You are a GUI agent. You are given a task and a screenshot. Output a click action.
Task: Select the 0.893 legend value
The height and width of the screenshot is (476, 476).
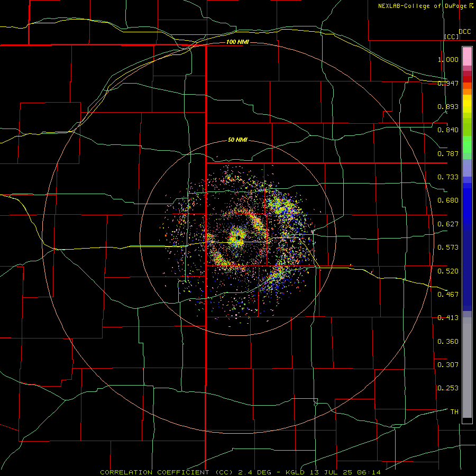[x=448, y=106]
